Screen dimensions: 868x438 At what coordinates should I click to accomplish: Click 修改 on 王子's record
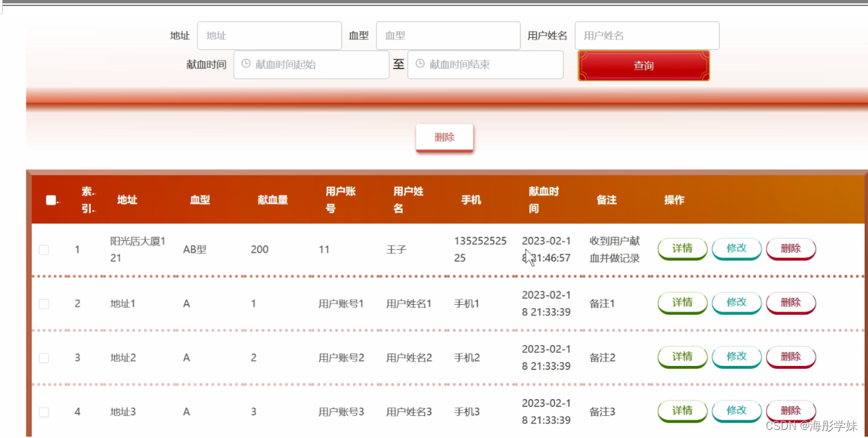[736, 248]
